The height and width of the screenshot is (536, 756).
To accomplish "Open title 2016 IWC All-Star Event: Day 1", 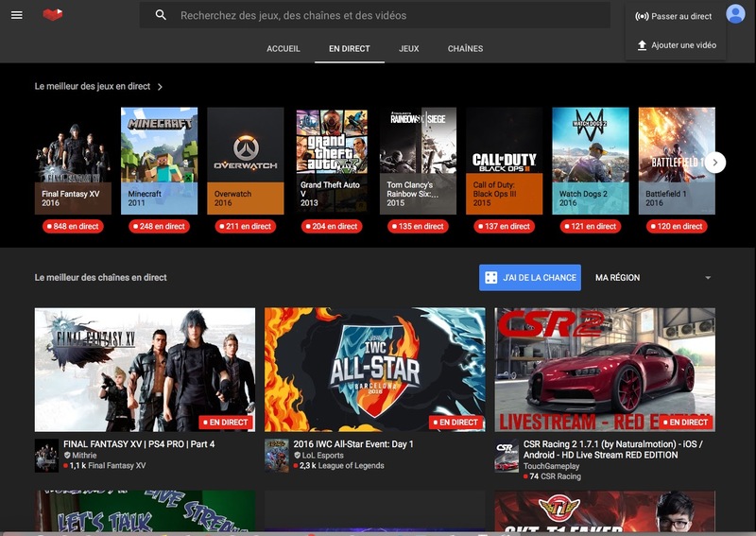I will click(353, 444).
